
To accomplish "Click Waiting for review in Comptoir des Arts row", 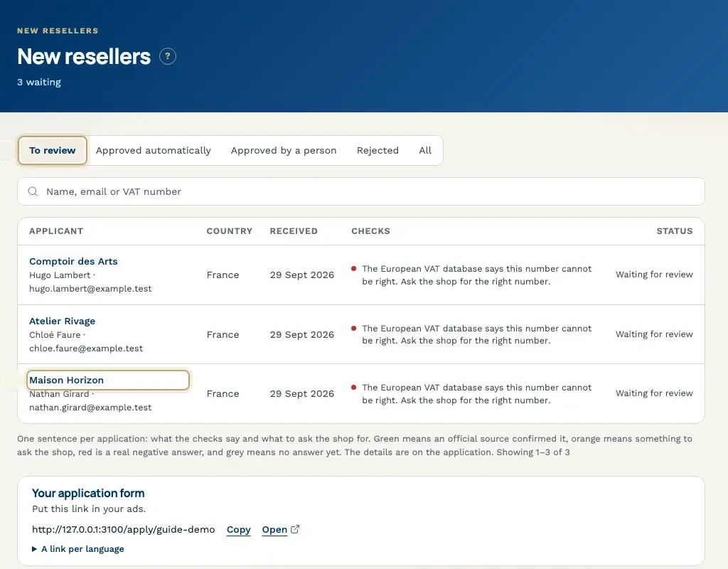I will pyautogui.click(x=654, y=275).
